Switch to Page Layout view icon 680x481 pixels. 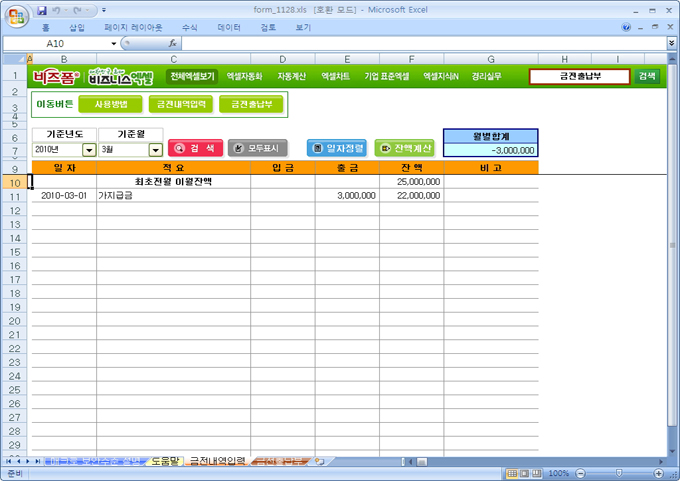pyautogui.click(x=524, y=473)
